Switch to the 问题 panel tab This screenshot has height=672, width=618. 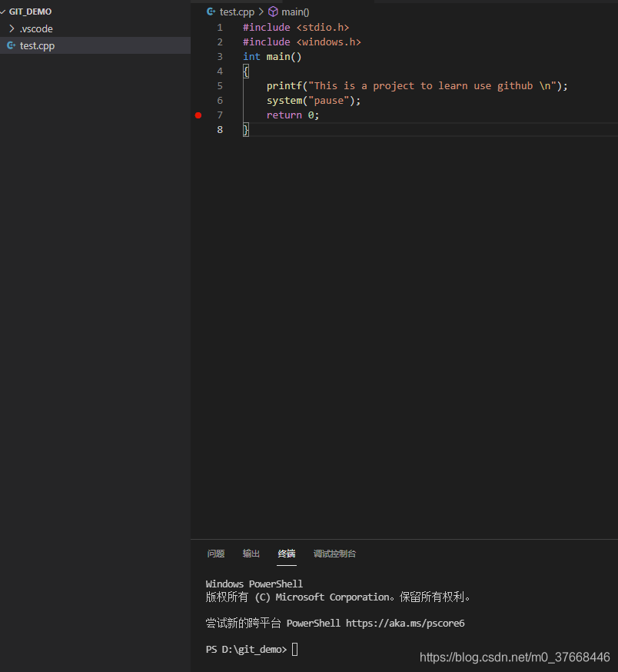[215, 554]
